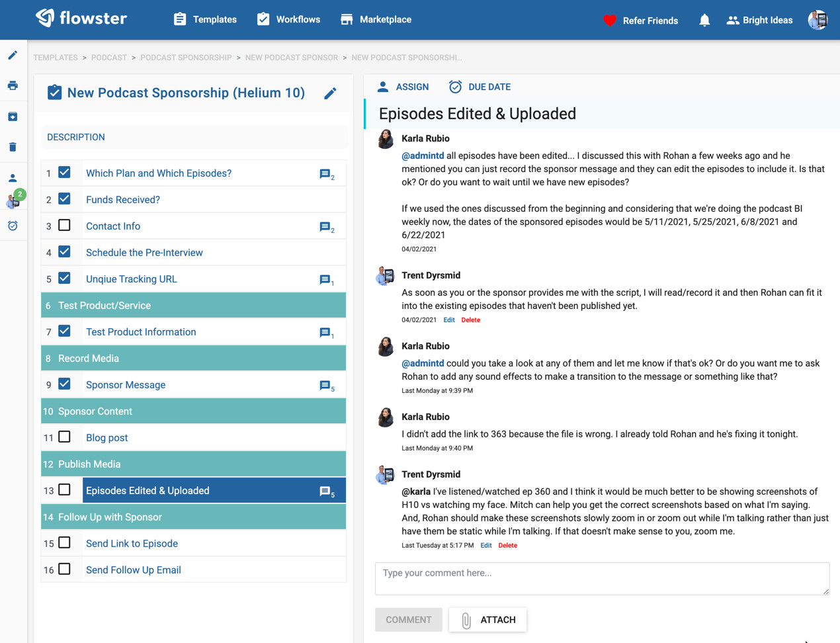Click the print icon in the left sidebar
840x643 pixels.
pyautogui.click(x=13, y=85)
